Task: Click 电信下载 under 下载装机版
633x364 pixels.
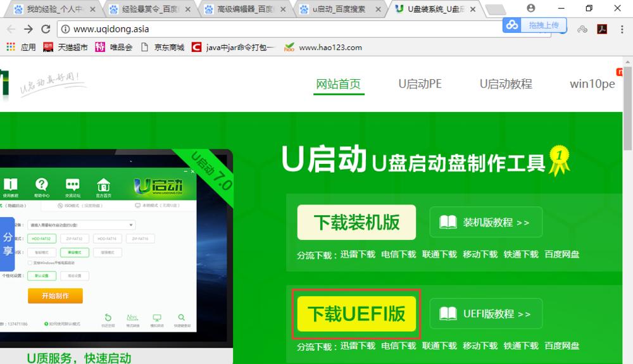Action: click(x=398, y=254)
